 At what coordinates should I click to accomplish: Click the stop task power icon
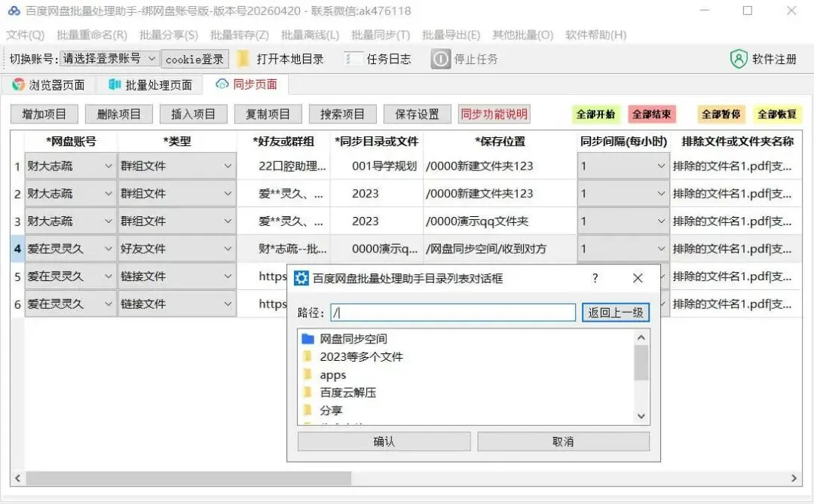440,59
